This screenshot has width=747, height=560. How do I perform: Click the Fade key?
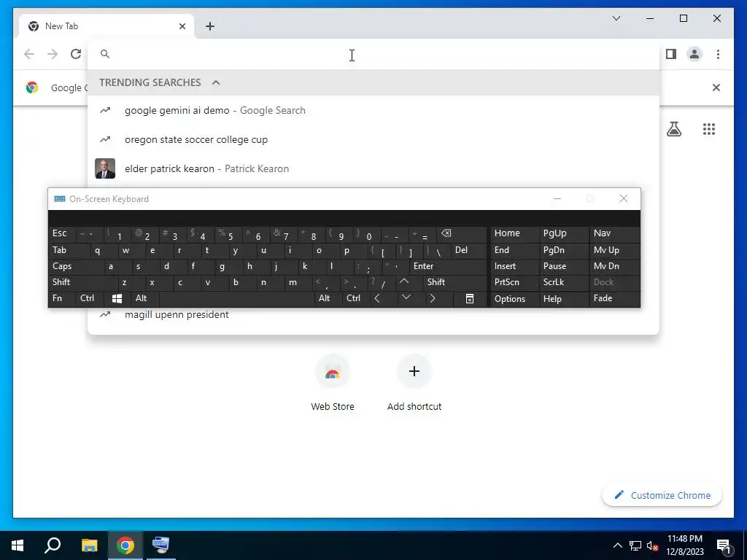[614, 298]
